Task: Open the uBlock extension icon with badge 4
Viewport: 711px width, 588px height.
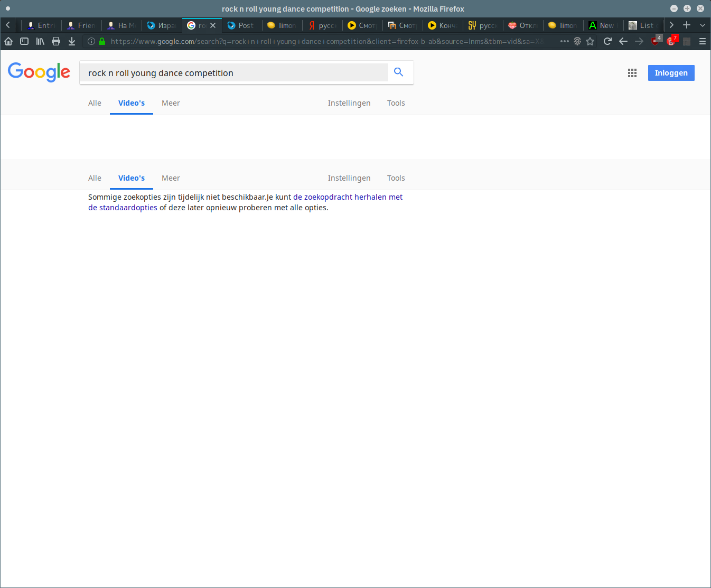Action: (656, 41)
